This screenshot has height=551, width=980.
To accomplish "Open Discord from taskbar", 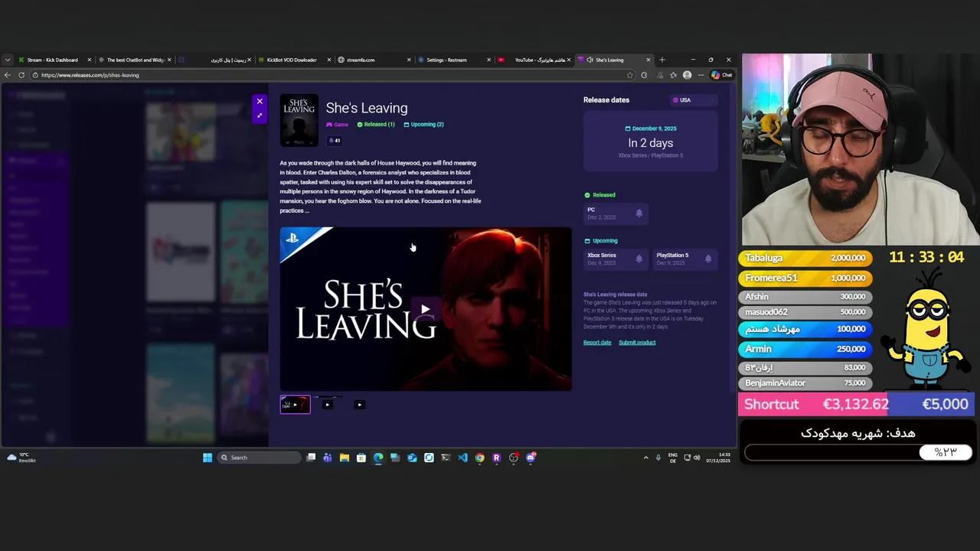I will tap(531, 458).
